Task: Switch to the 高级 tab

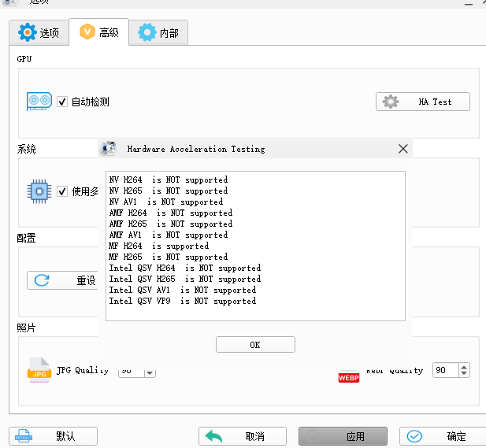Action: (99, 32)
